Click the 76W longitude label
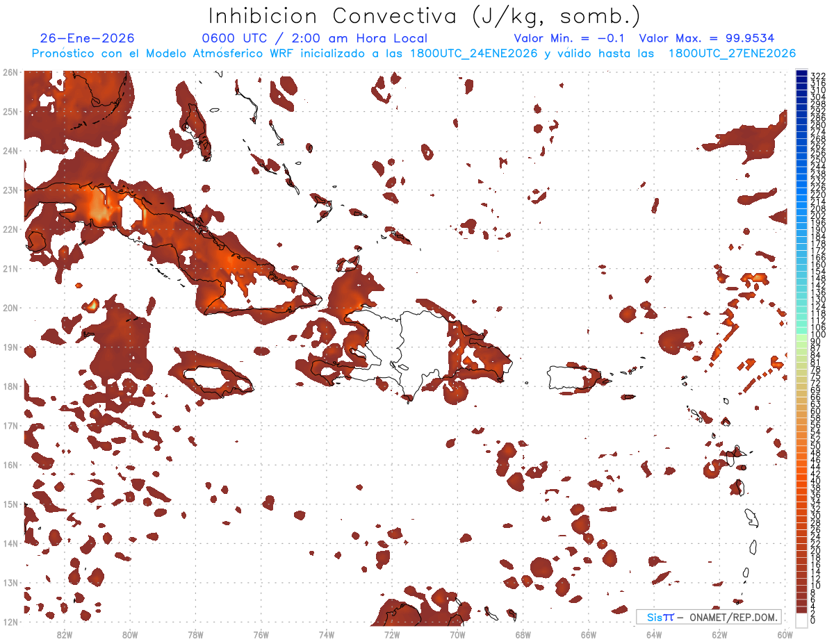 point(261,634)
